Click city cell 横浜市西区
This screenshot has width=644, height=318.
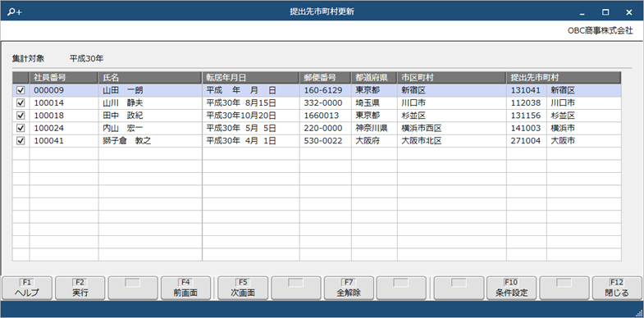click(452, 129)
